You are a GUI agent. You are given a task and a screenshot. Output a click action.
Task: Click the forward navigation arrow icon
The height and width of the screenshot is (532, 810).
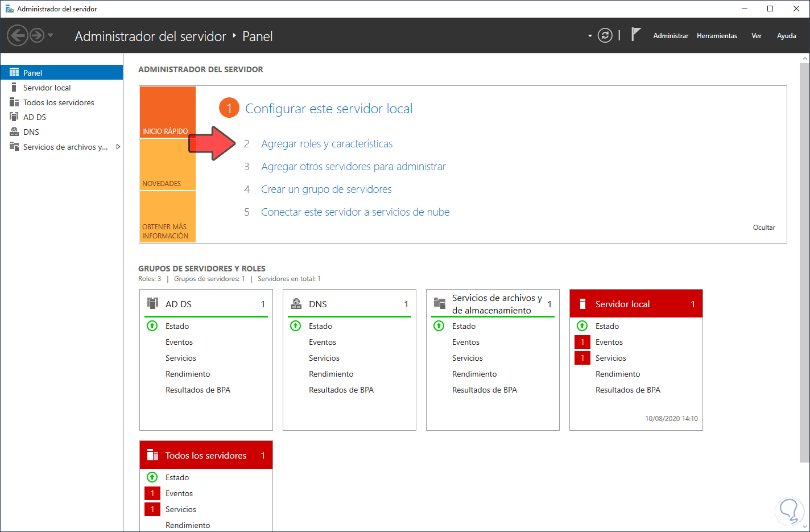pyautogui.click(x=36, y=35)
